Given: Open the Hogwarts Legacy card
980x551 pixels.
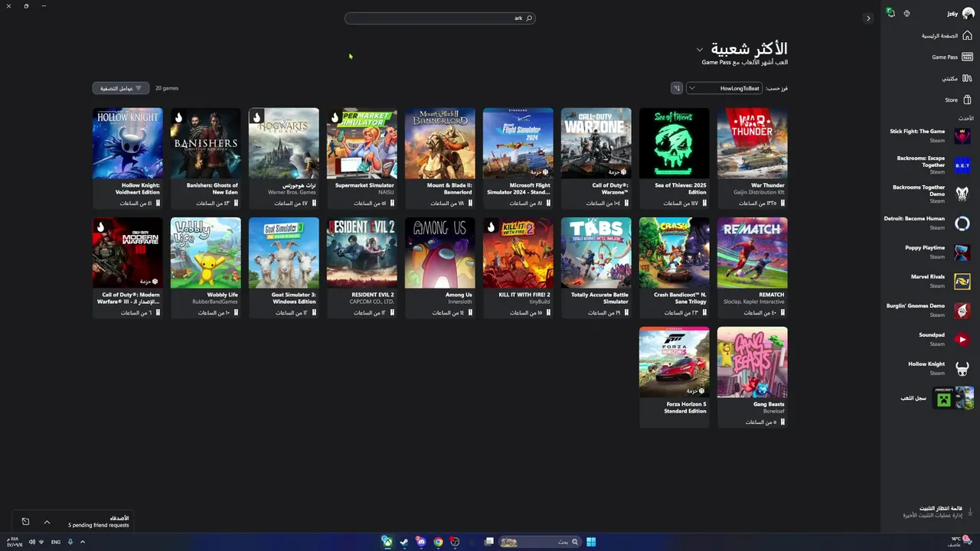Looking at the screenshot, I should tap(283, 158).
